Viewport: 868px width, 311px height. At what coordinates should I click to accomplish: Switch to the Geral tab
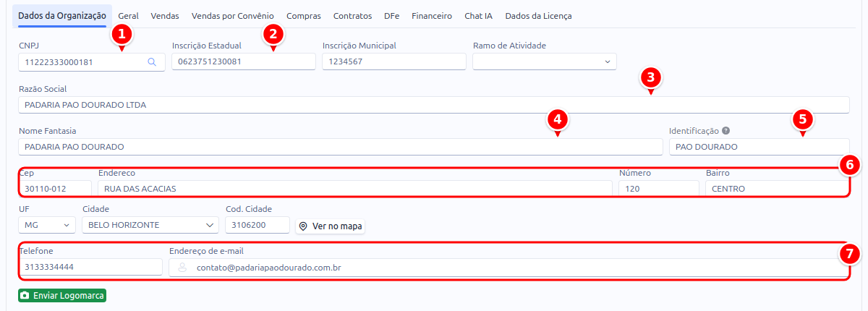tap(128, 15)
